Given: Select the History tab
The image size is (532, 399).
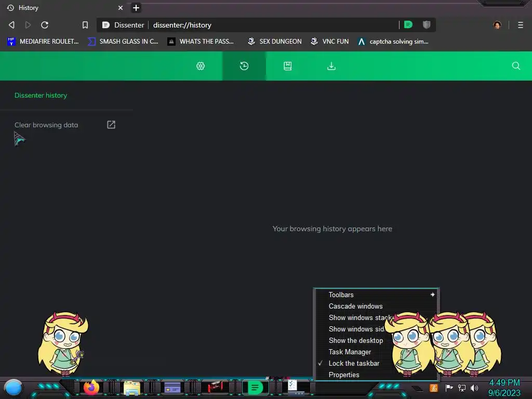Looking at the screenshot, I should click(x=64, y=8).
